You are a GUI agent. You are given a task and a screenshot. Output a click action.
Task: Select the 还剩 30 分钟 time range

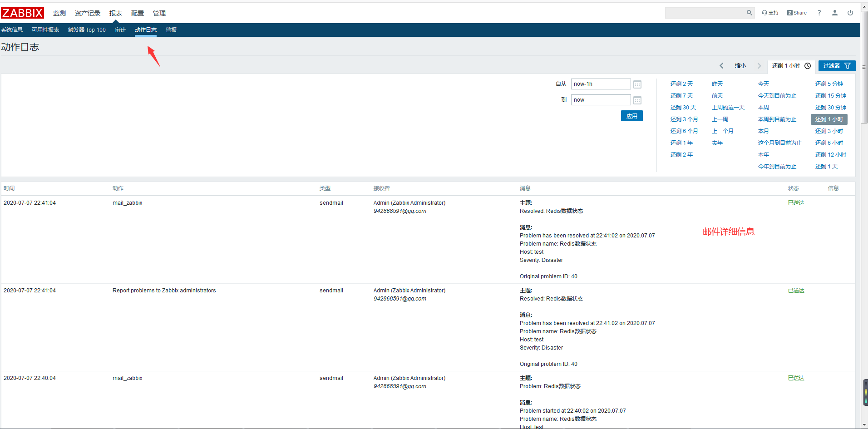830,108
